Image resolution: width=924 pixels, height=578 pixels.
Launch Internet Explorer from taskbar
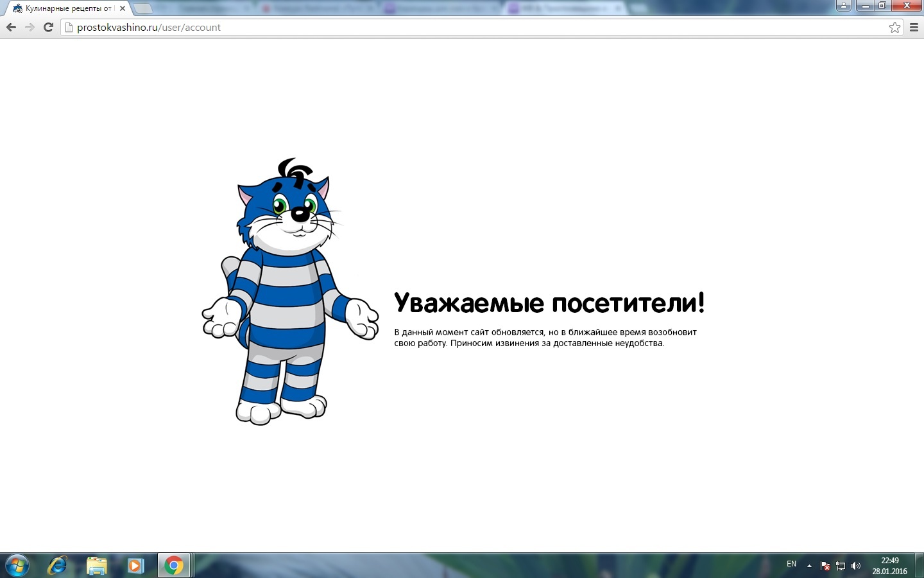58,565
